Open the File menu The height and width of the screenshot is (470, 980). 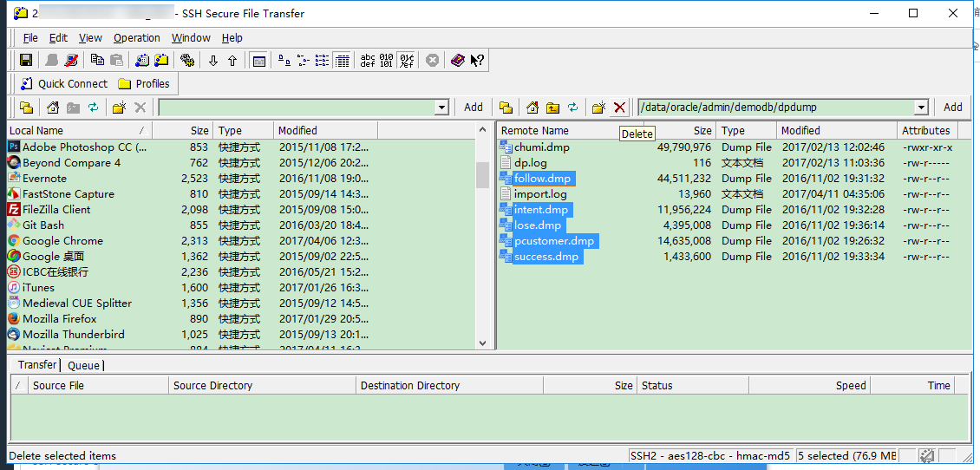[x=30, y=38]
